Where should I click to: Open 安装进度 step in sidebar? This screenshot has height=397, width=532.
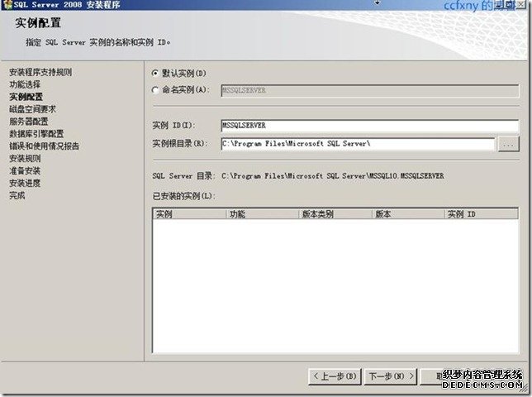[25, 183]
